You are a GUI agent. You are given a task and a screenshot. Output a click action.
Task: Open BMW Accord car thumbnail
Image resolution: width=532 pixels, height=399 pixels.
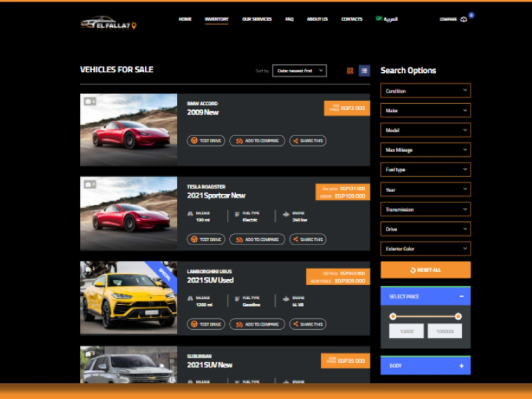tap(129, 130)
